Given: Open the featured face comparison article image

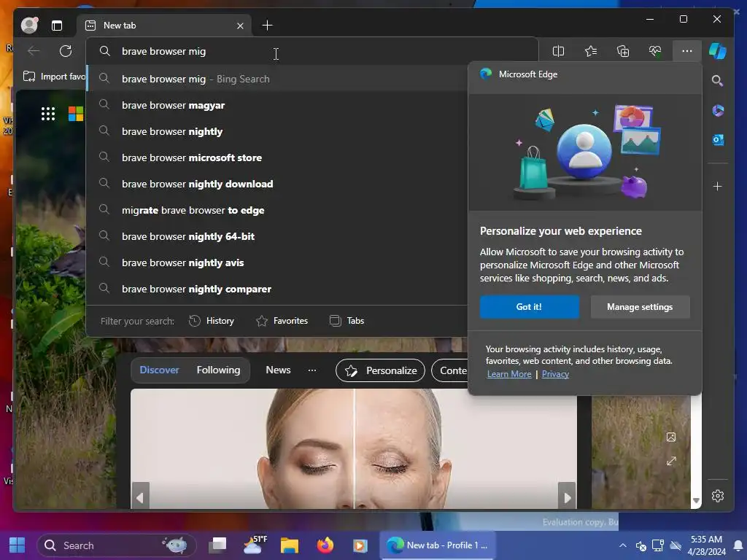Looking at the screenshot, I should [x=354, y=448].
